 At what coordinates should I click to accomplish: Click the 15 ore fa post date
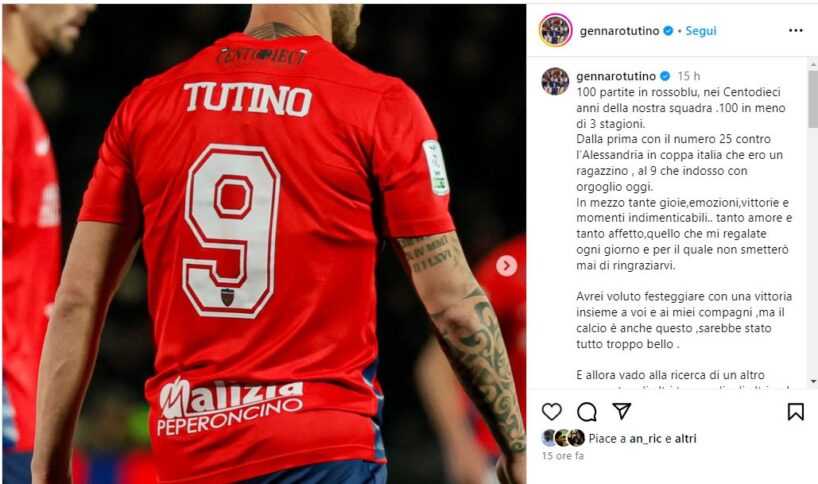[562, 456]
